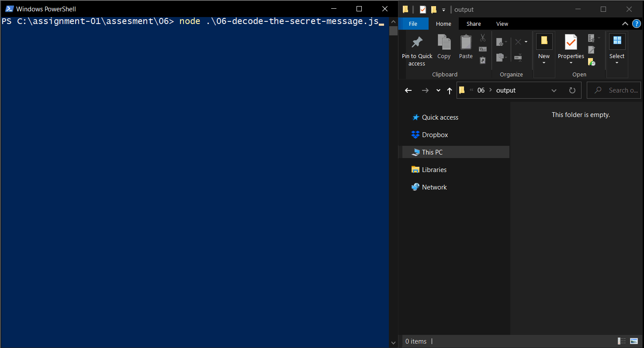644x348 pixels.
Task: Click the History icon in the Open group
Action: tap(592, 62)
